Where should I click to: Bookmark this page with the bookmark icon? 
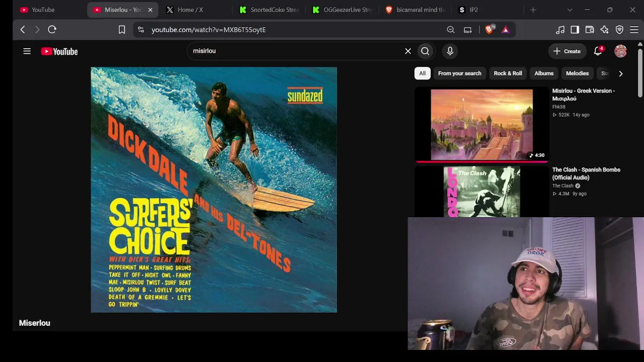click(x=122, y=30)
